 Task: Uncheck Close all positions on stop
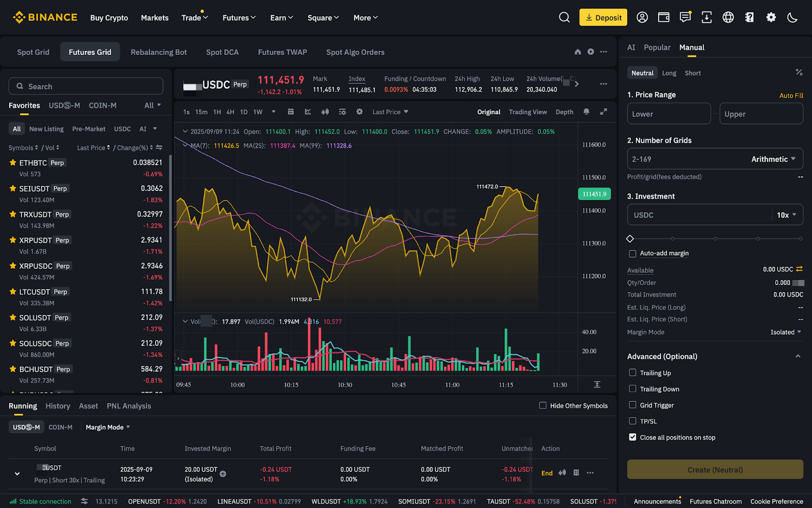click(632, 437)
